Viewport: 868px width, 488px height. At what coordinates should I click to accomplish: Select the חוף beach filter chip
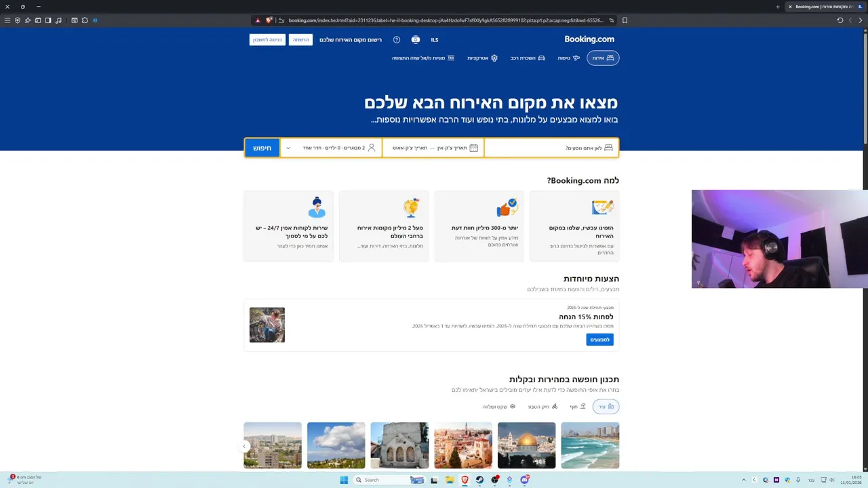coord(578,407)
